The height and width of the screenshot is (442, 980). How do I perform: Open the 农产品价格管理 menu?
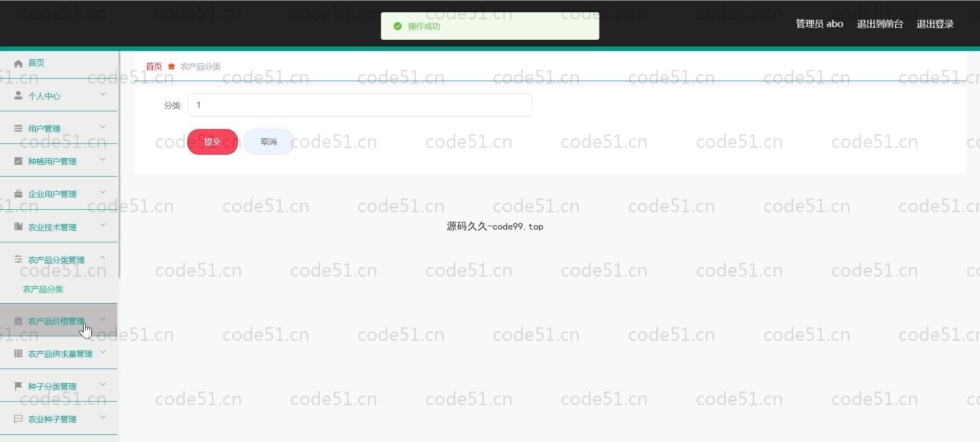pyautogui.click(x=59, y=321)
